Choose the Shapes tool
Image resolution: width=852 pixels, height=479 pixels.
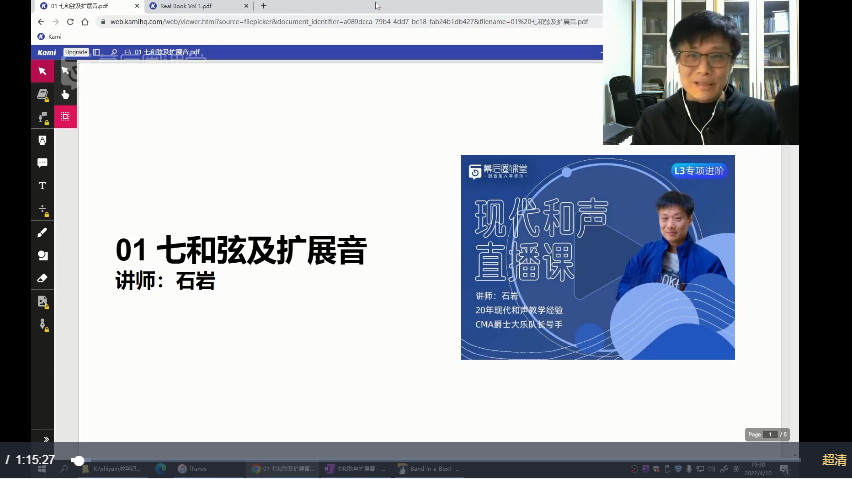(42, 255)
